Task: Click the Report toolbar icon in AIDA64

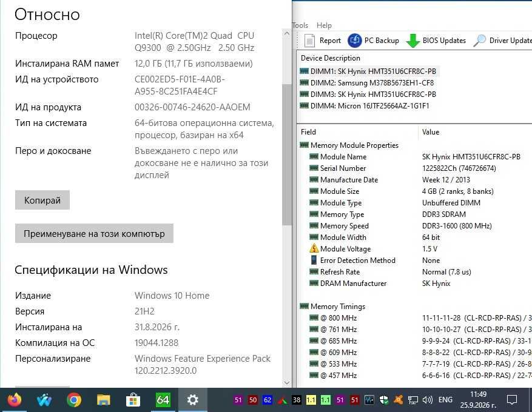Action: 309,41
